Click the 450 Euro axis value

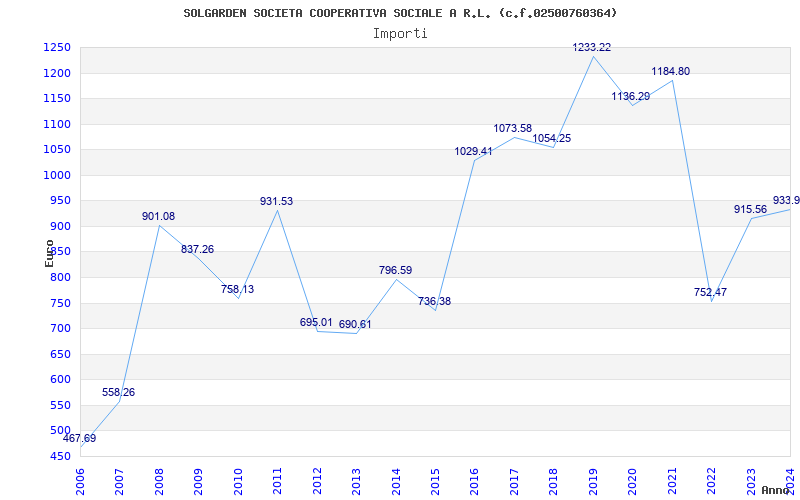(60, 457)
